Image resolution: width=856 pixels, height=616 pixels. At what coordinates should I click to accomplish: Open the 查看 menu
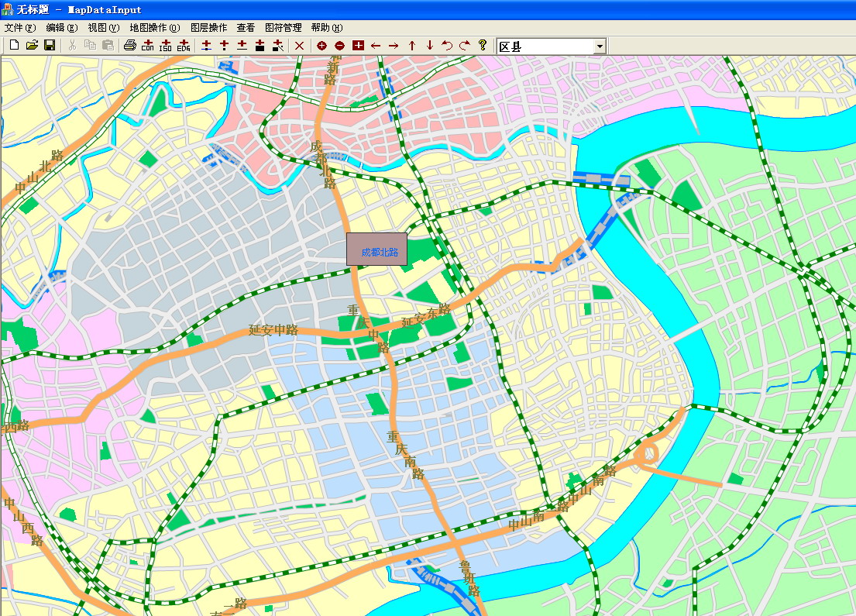(246, 27)
